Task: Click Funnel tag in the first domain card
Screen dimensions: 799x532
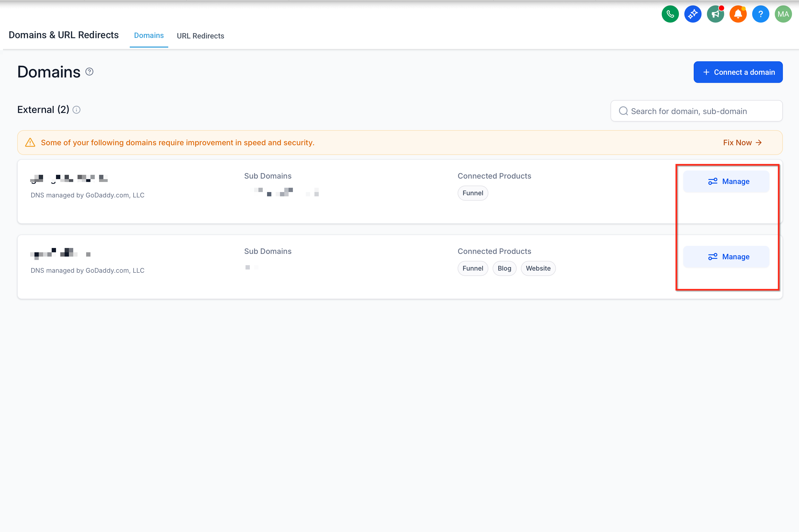Action: 473,193
